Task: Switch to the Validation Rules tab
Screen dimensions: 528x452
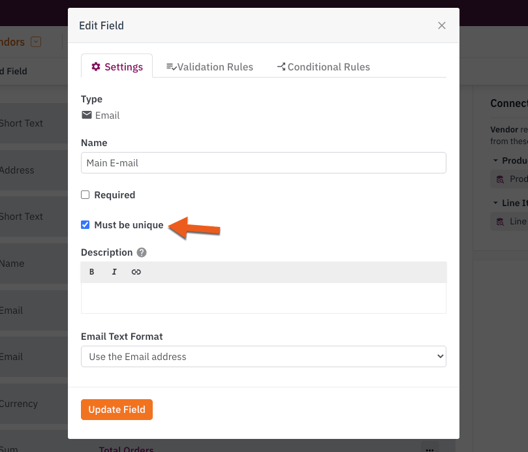Action: (210, 67)
